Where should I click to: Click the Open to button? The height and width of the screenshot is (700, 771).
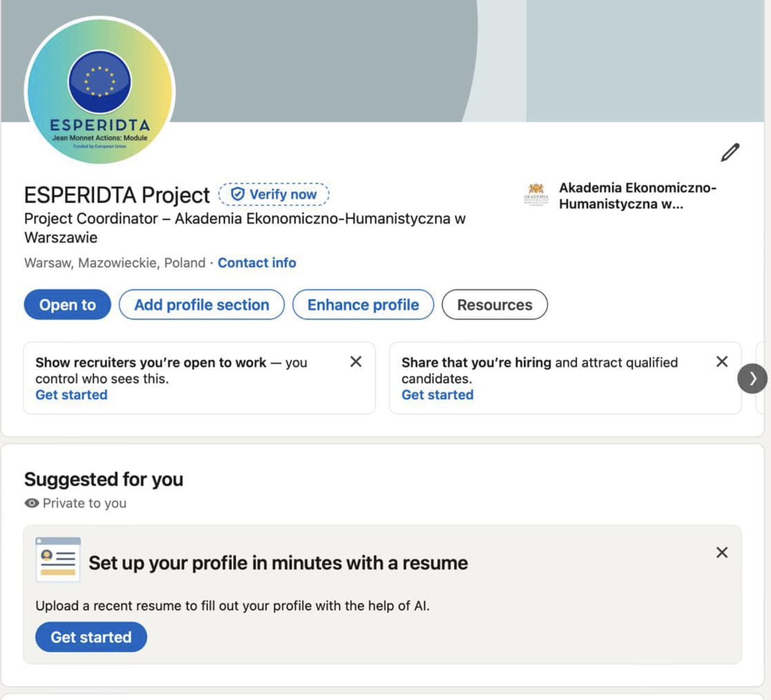click(x=67, y=305)
